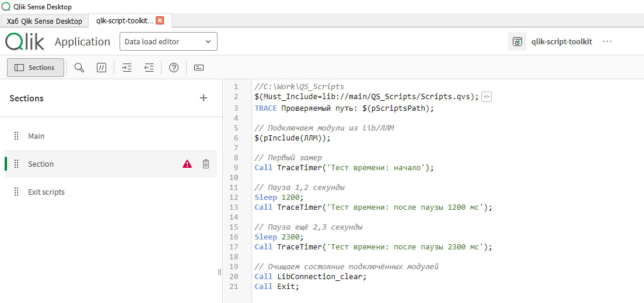Click the qlik-script-toolkit app name
Image resolution: width=644 pixels, height=303 pixels.
[x=562, y=42]
